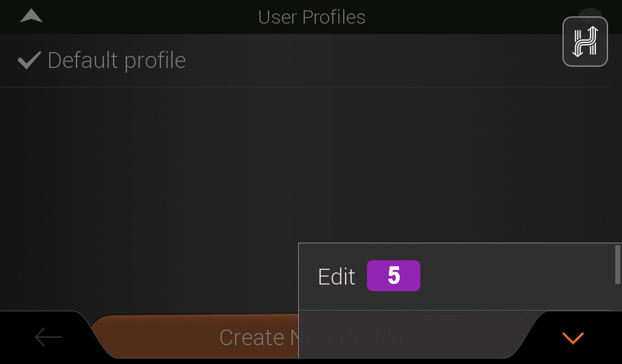This screenshot has width=622, height=364.
Task: Collapse the menu with orange chevron
Action: [x=573, y=338]
